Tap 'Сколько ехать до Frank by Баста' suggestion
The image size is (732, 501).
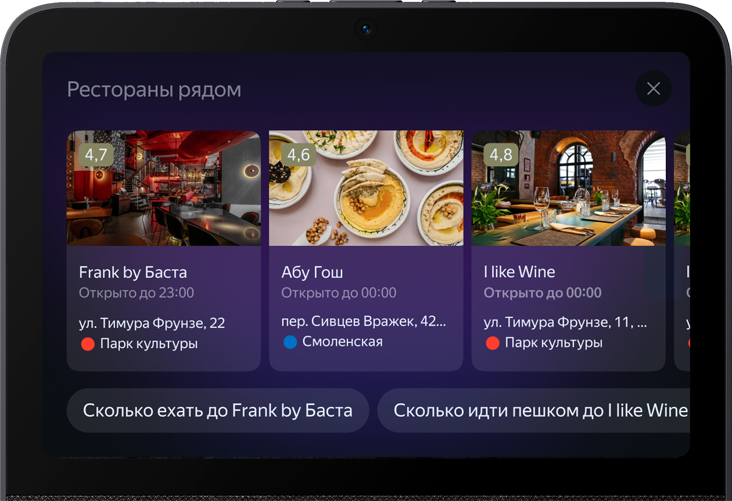tap(217, 411)
